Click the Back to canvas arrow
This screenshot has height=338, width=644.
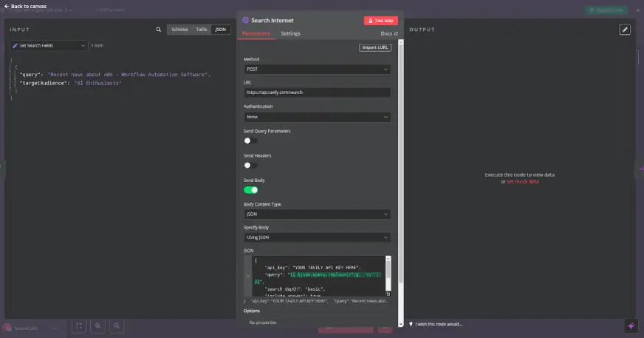tap(7, 6)
